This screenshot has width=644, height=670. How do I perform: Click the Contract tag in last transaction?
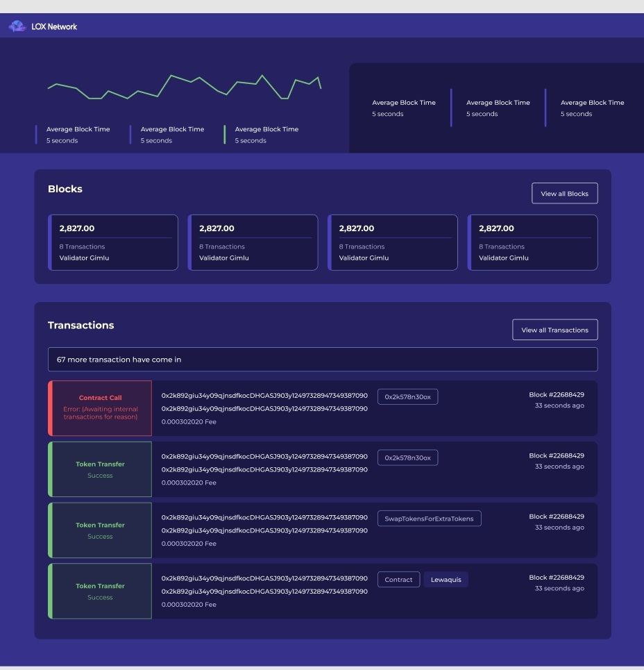pos(398,580)
